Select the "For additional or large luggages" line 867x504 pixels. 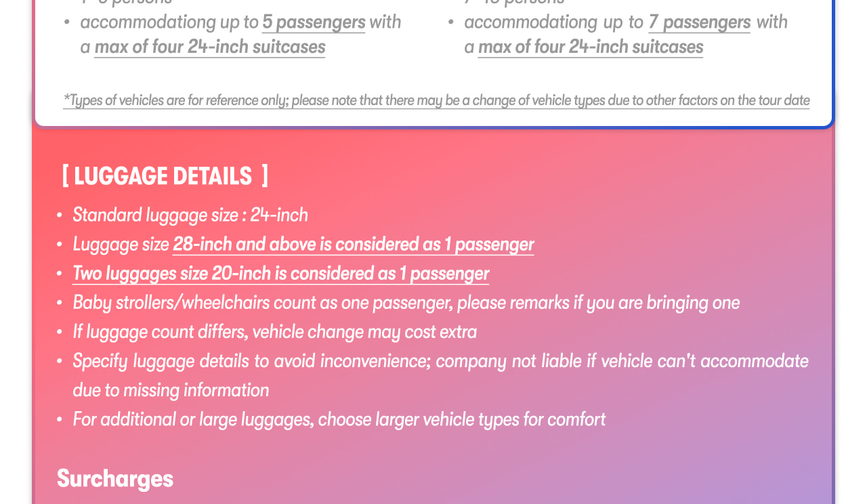339,419
